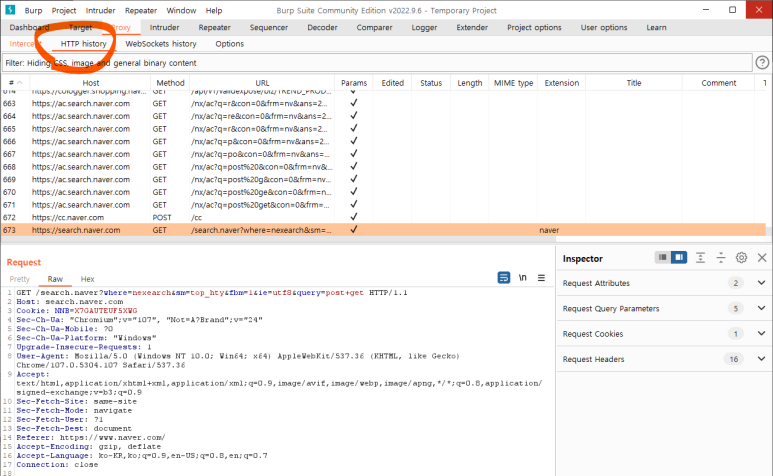
Task: Open the Repeater menu in menu bar
Action: pyautogui.click(x=141, y=10)
